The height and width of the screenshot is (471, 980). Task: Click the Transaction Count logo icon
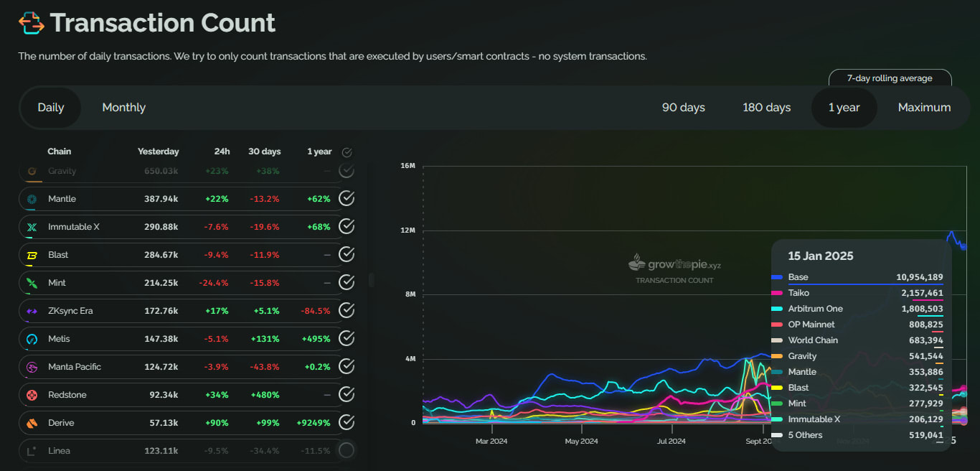point(32,23)
